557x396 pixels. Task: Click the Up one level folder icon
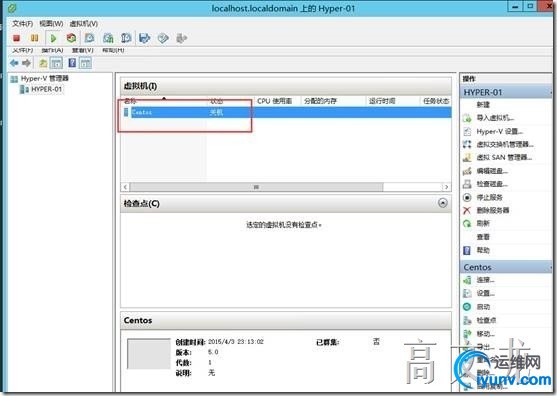tap(43, 63)
